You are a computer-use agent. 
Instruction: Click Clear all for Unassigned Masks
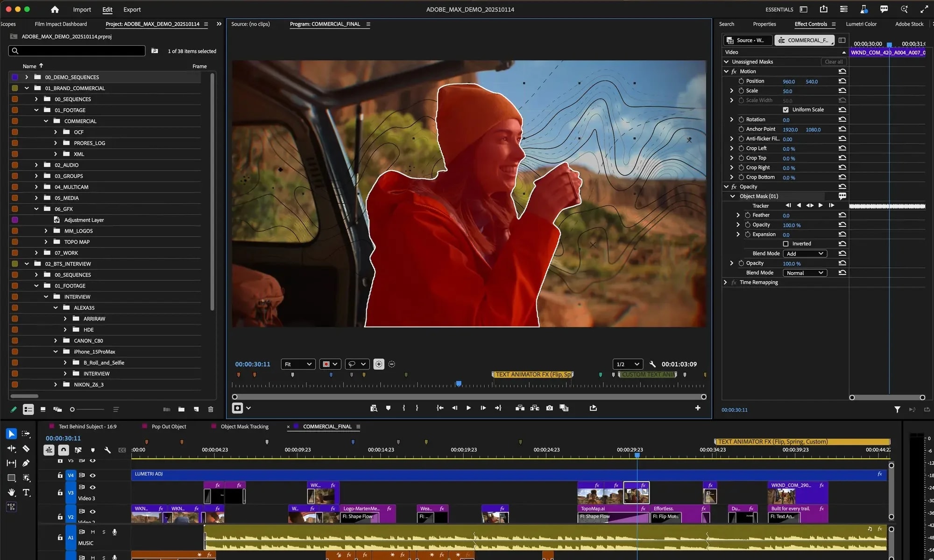tap(834, 61)
